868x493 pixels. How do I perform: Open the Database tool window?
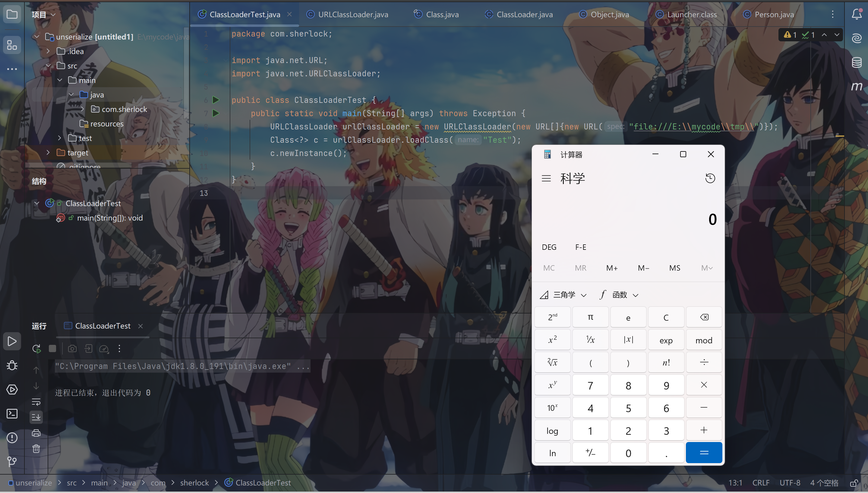857,62
